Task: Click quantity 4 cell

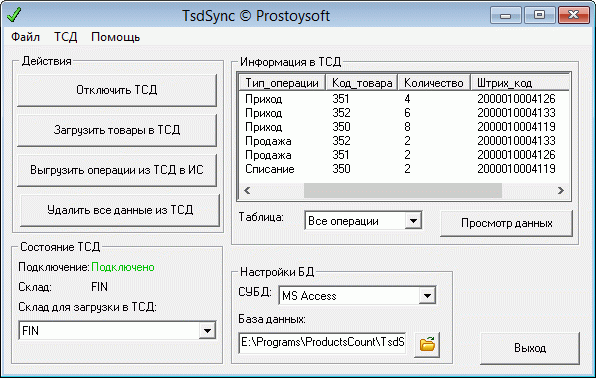Action: [407, 99]
